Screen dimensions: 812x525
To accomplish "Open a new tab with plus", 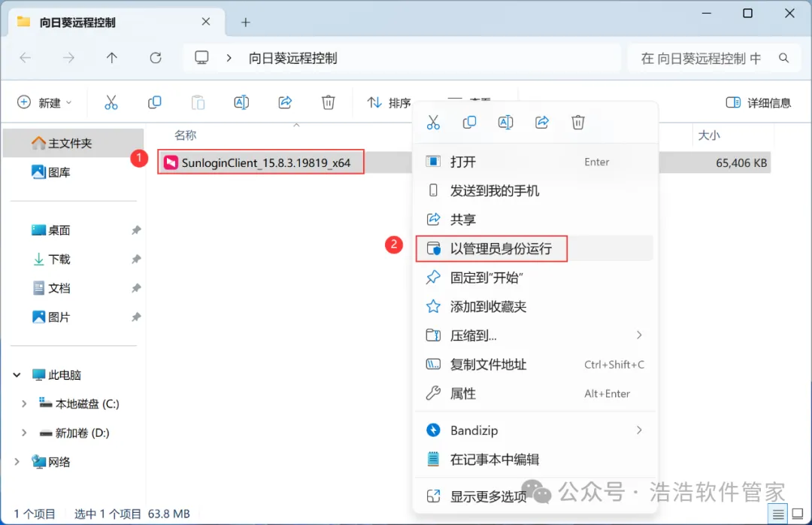I will [x=245, y=23].
